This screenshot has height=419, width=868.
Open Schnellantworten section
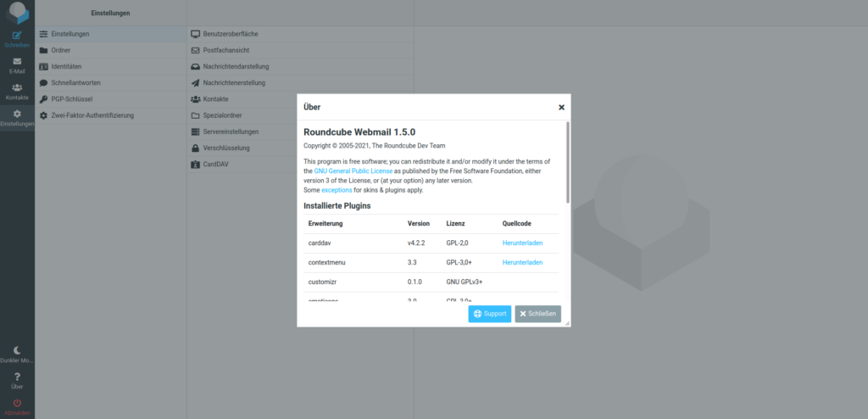(x=111, y=82)
